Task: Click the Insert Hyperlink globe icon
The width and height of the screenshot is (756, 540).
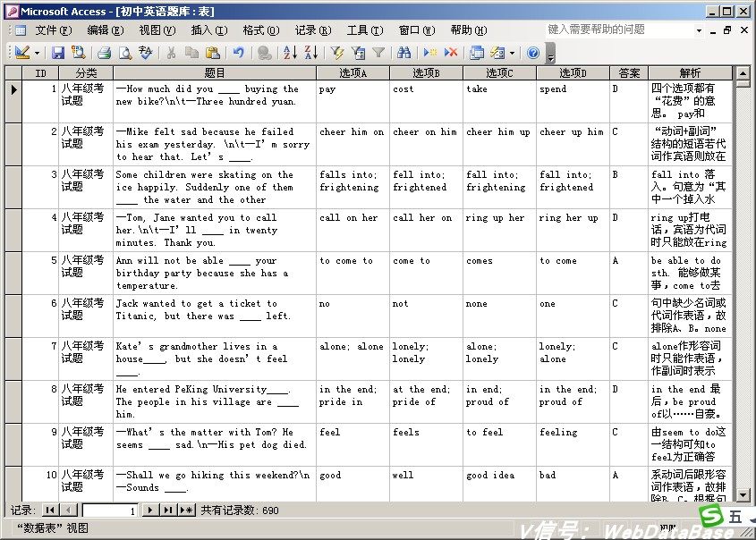Action: [264, 53]
